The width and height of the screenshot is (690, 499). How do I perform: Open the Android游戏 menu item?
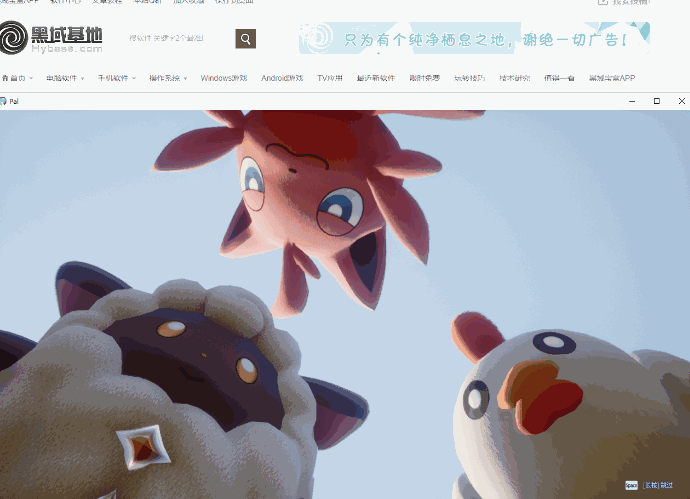282,78
